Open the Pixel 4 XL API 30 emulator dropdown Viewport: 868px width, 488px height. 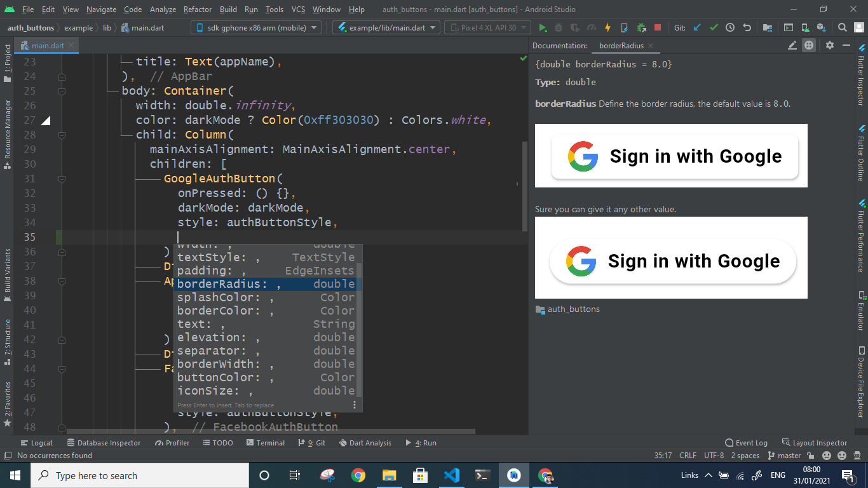488,27
